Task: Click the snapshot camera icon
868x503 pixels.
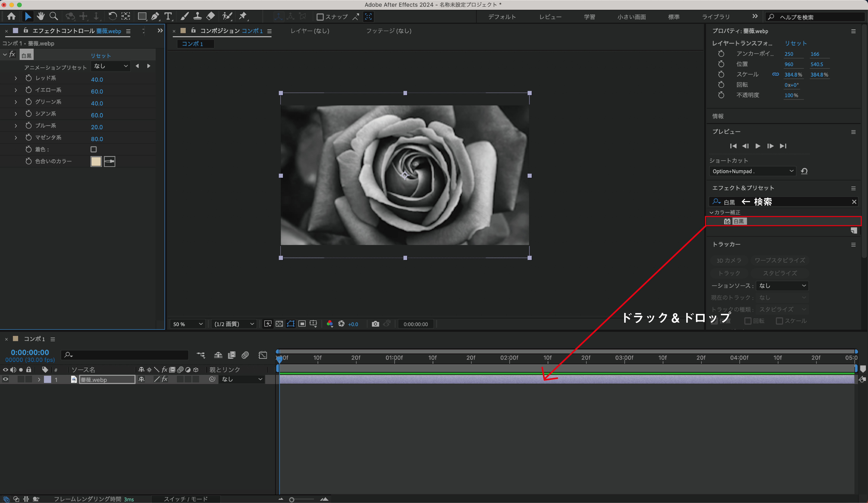Action: pyautogui.click(x=375, y=324)
